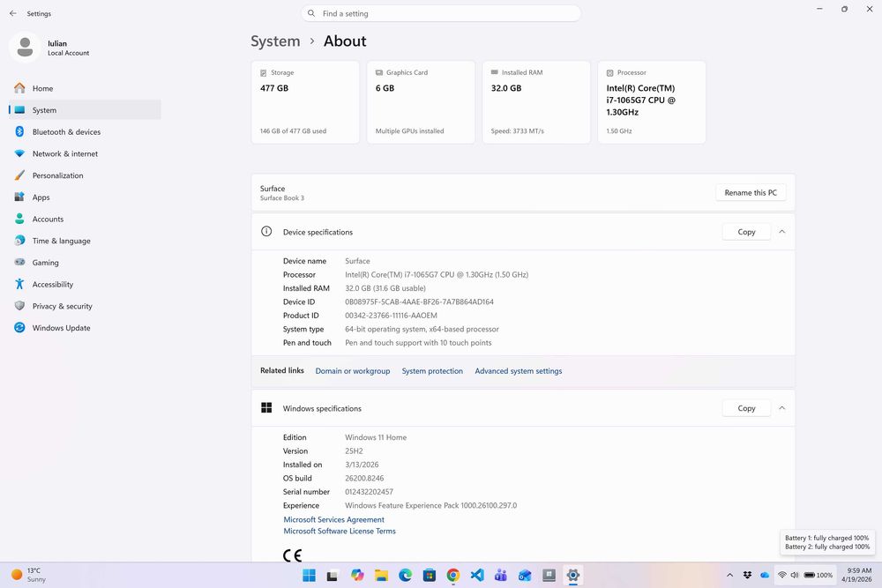This screenshot has height=588, width=882.
Task: Click the Dropbox tray icon
Action: pos(747,575)
